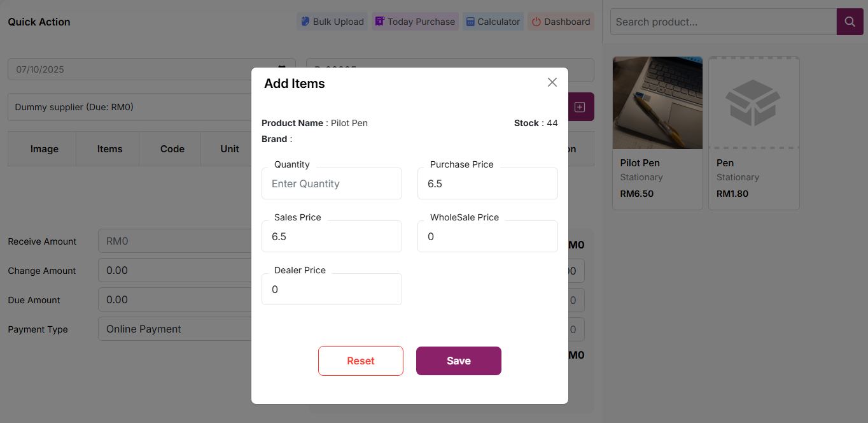The height and width of the screenshot is (423, 868).
Task: Select the Dealer Price field
Action: click(332, 289)
